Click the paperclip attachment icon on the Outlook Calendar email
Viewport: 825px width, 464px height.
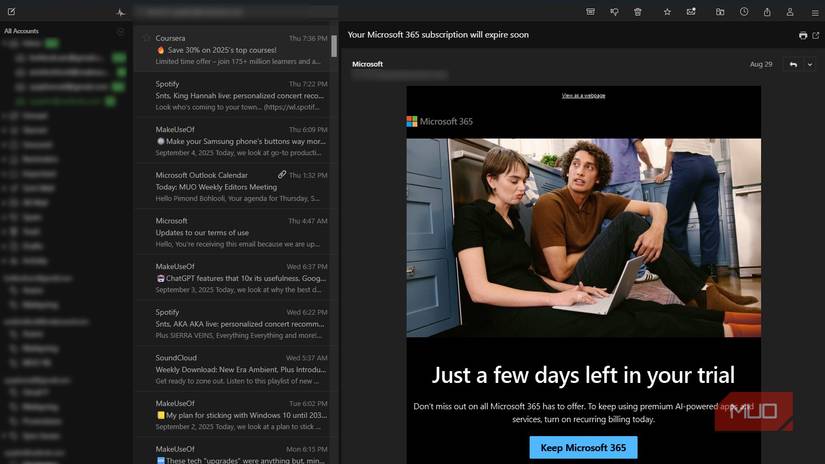[x=282, y=174]
